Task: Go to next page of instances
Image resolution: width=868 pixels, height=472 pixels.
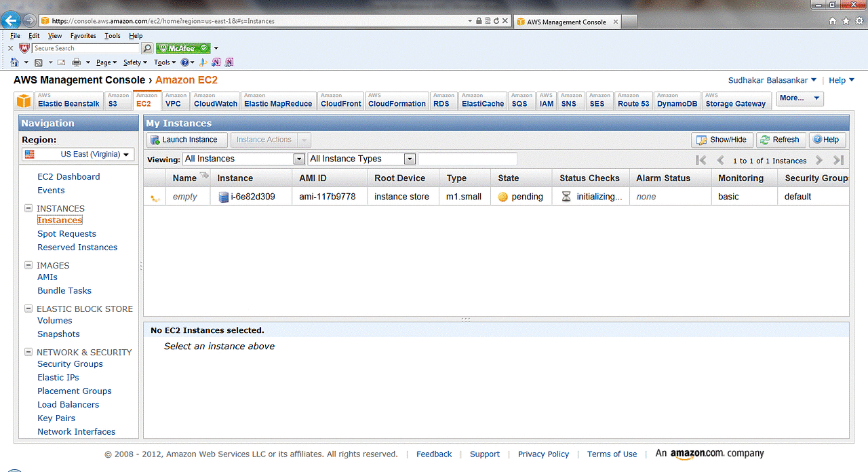Action: (x=819, y=160)
